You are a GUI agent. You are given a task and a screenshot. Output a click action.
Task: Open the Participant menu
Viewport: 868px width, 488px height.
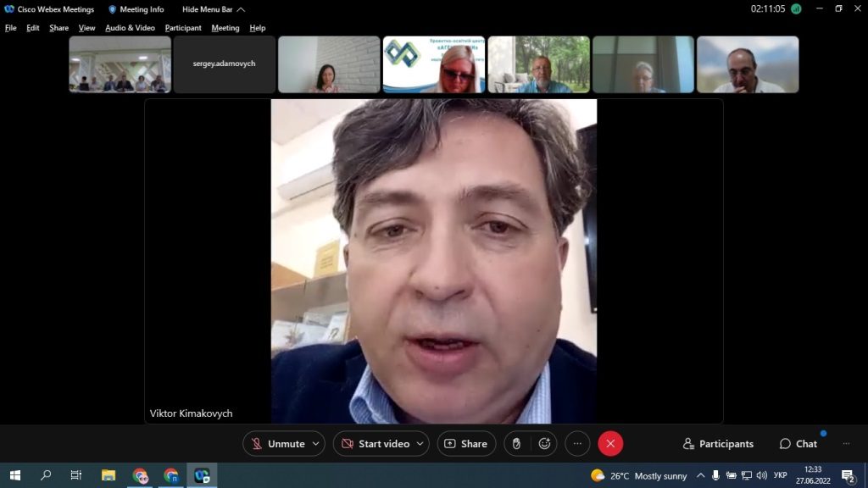pos(183,28)
